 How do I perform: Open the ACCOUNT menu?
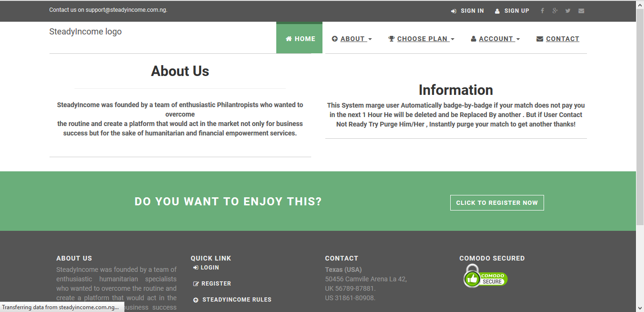click(495, 39)
